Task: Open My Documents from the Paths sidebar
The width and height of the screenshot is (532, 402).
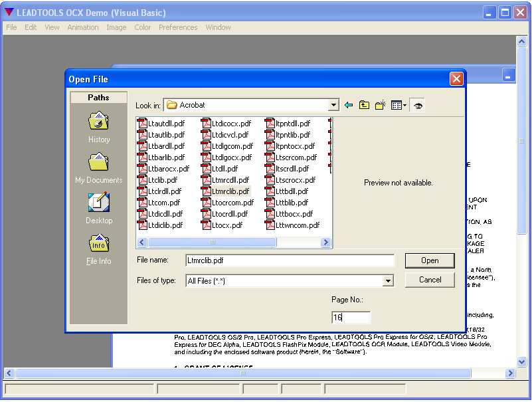Action: (x=98, y=166)
